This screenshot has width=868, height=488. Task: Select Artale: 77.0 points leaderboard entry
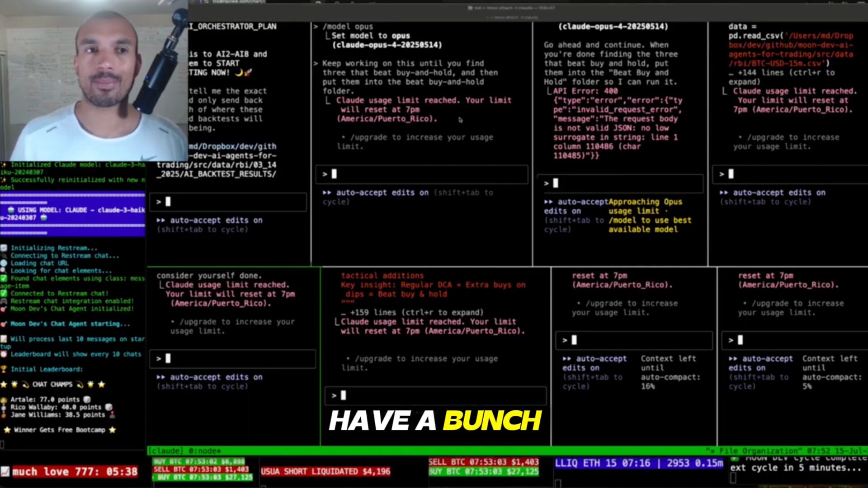point(45,399)
